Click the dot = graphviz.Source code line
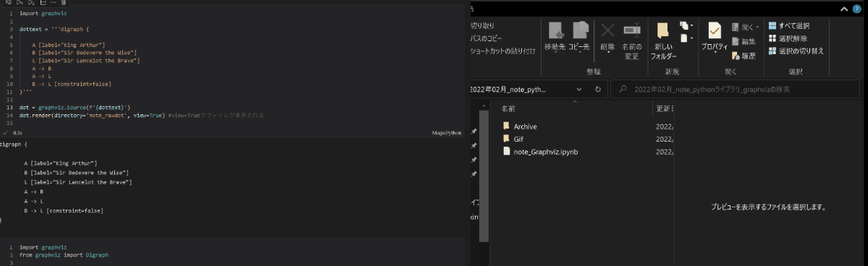Screen dimensions: 868x266 (x=75, y=107)
